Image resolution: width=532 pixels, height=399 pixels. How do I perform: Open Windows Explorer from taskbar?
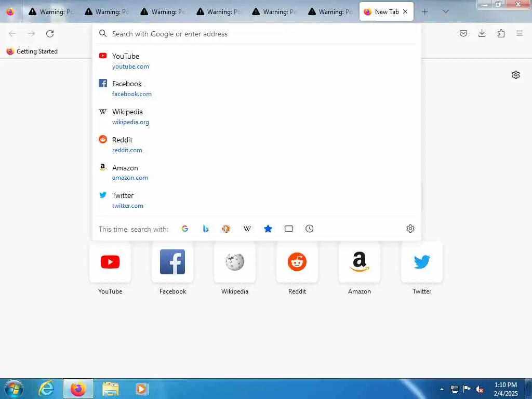click(x=110, y=389)
